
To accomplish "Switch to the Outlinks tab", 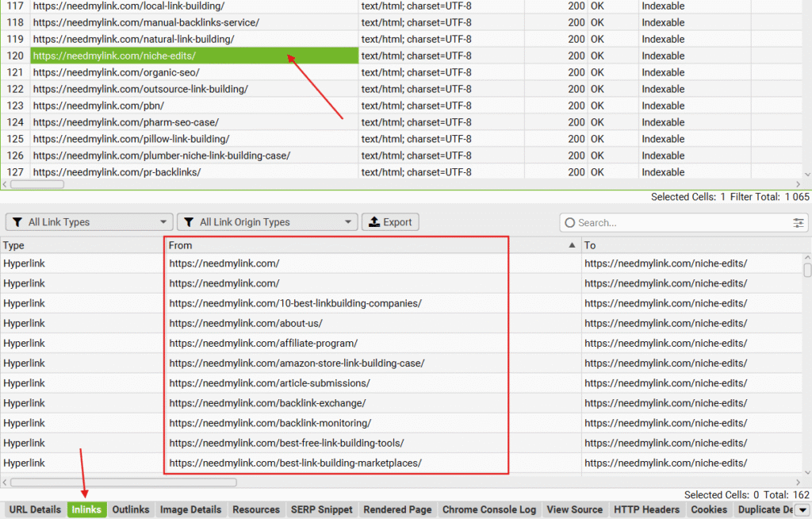I will coord(130,509).
